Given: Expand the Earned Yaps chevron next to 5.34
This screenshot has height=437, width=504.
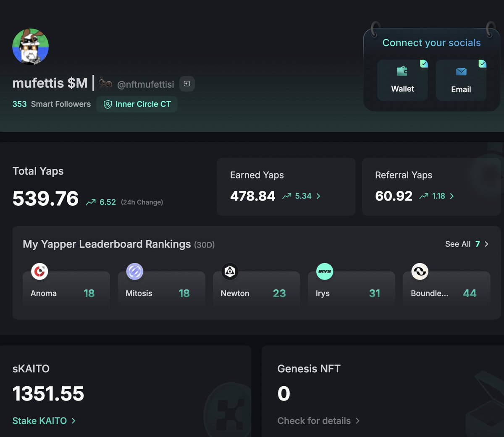Looking at the screenshot, I should click(x=318, y=196).
